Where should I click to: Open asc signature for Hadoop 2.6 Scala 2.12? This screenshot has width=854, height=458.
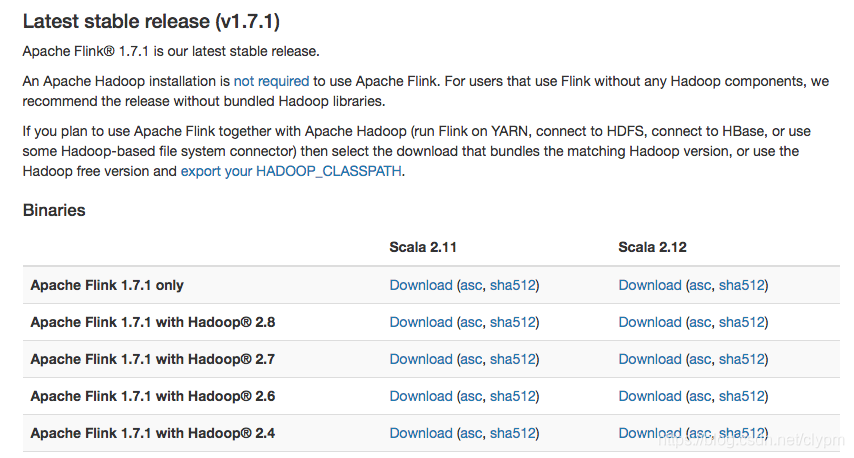pyautogui.click(x=700, y=396)
